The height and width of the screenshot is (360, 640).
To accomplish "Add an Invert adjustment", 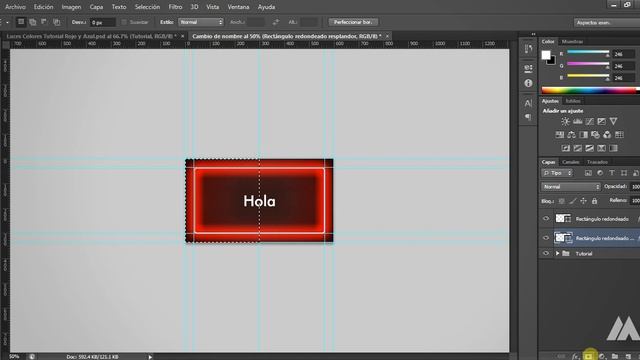I will tap(565, 148).
